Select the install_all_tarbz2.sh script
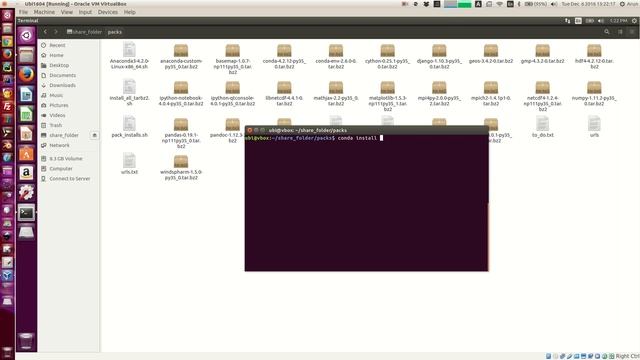The image size is (640, 360). (129, 93)
